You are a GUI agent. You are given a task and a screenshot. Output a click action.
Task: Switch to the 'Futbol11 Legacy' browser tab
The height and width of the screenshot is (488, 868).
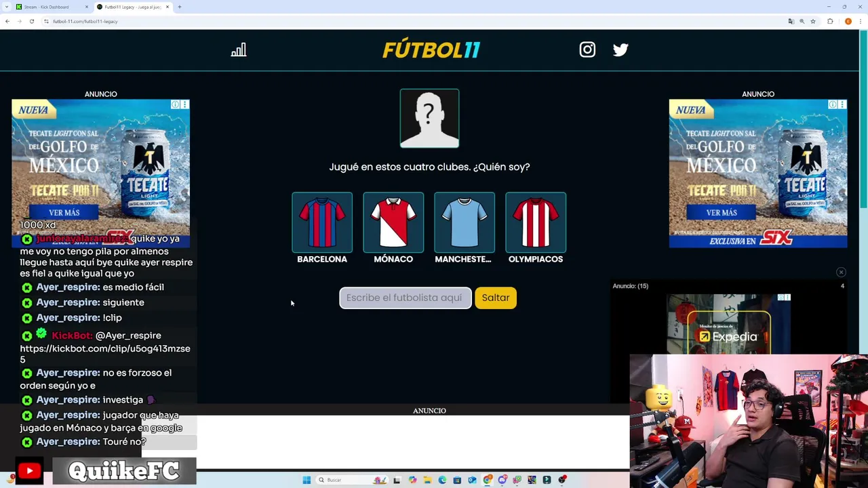132,7
